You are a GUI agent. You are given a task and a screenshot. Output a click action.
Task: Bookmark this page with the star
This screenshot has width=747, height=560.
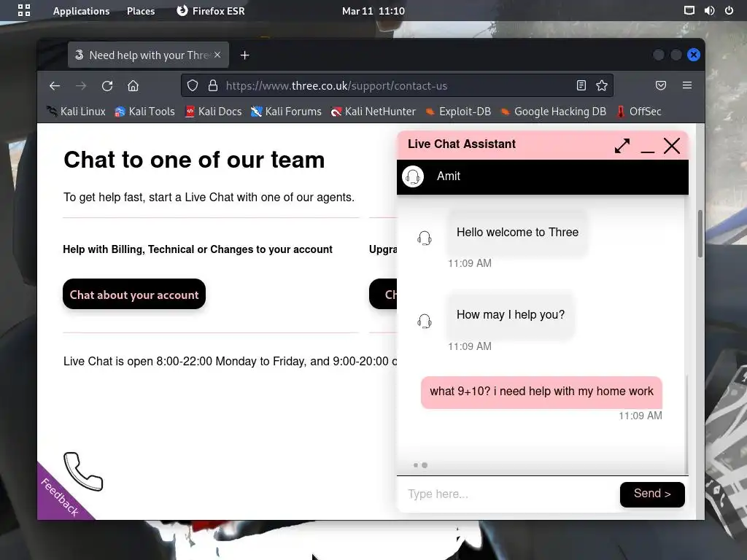click(602, 86)
